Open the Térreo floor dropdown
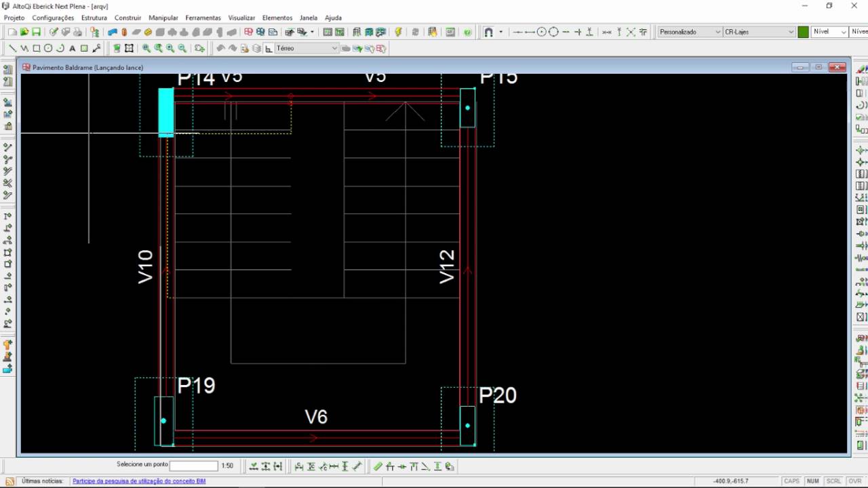868x488 pixels. [307, 48]
